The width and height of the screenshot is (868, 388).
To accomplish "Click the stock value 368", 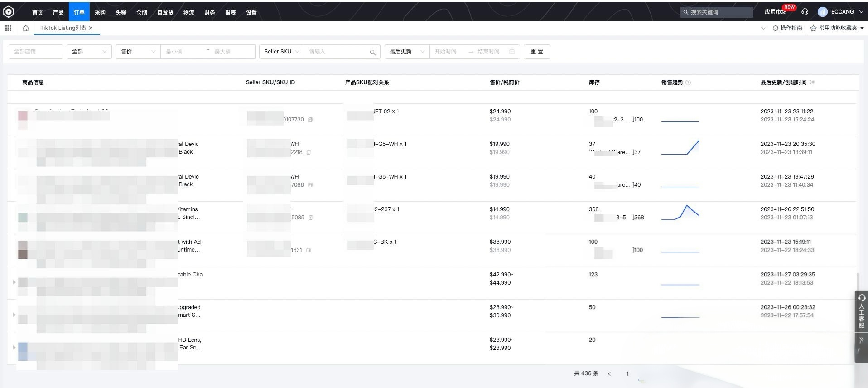I will point(594,209).
